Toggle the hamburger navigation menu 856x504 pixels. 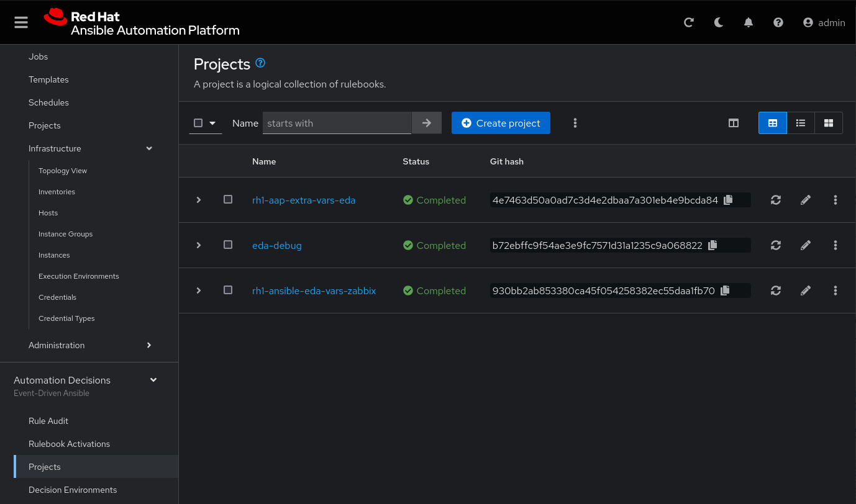21,22
